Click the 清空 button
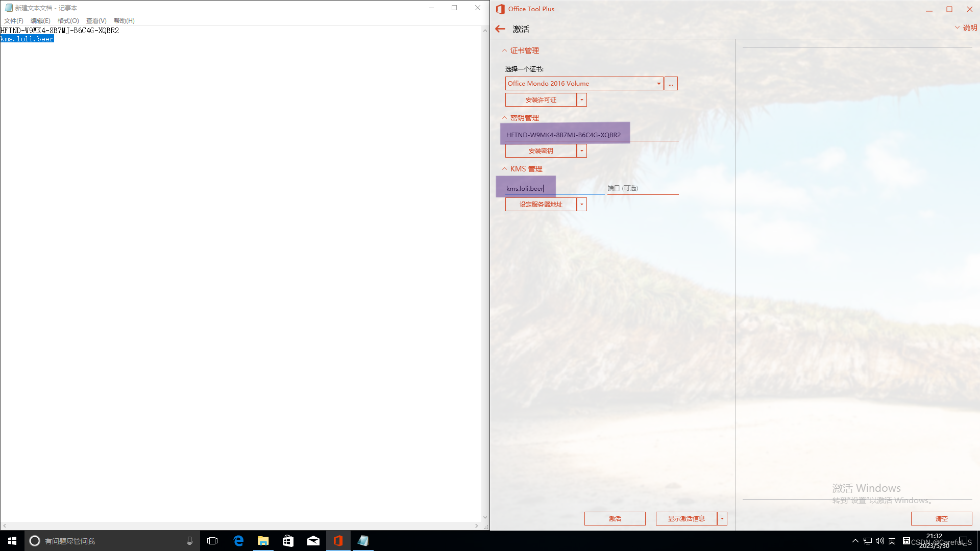The width and height of the screenshot is (980, 551). (x=941, y=518)
